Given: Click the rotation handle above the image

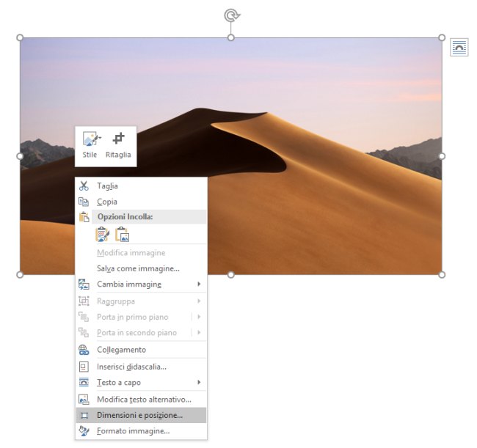Looking at the screenshot, I should pyautogui.click(x=231, y=15).
